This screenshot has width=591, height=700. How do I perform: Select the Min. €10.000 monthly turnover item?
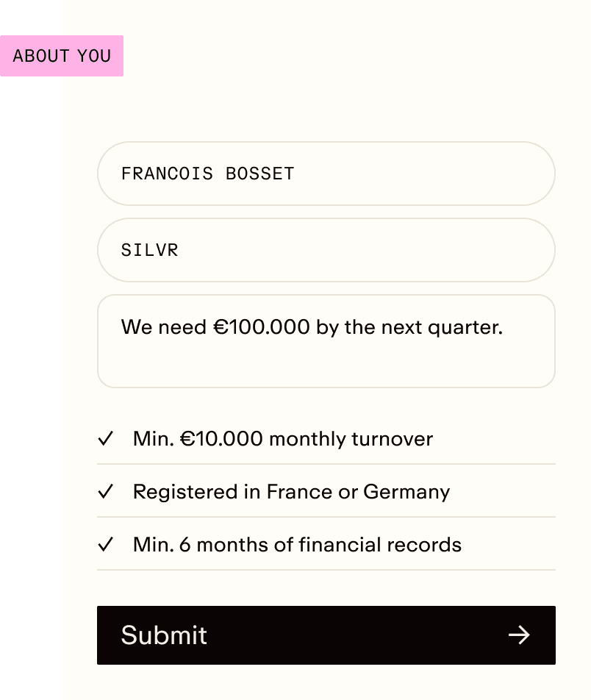(326, 438)
